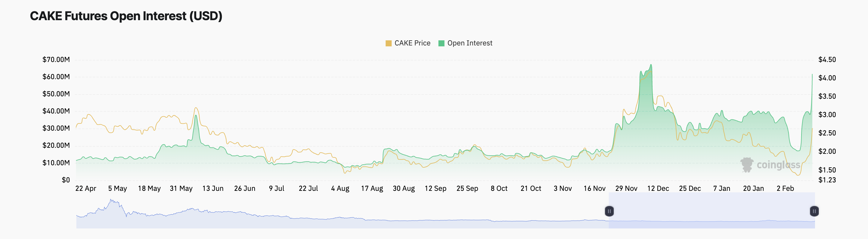Grab the right range slider handle
The width and height of the screenshot is (868, 239).
[814, 211]
